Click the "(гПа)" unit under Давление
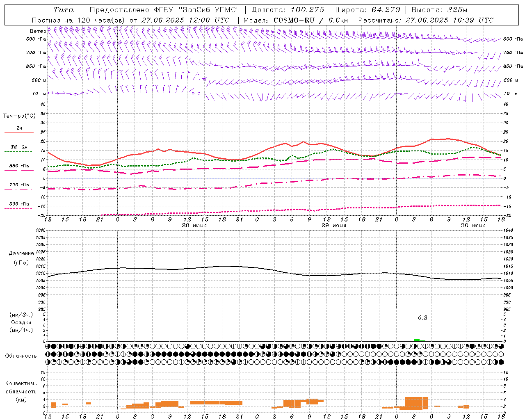 [21, 263]
